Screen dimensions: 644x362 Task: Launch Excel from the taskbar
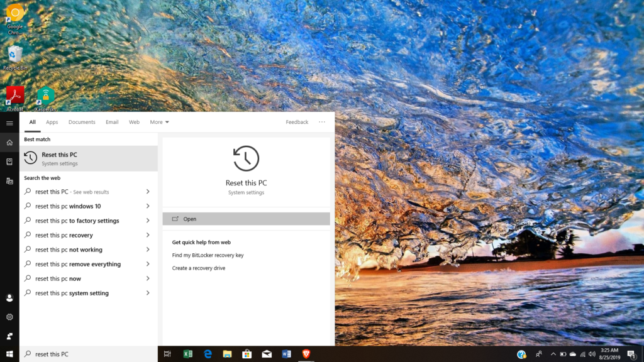pos(187,354)
